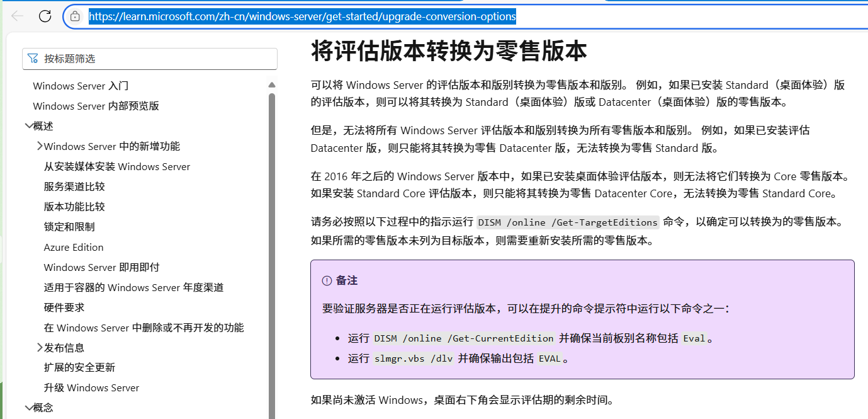
Task: Collapse the 概念 section chevron
Action: point(28,408)
